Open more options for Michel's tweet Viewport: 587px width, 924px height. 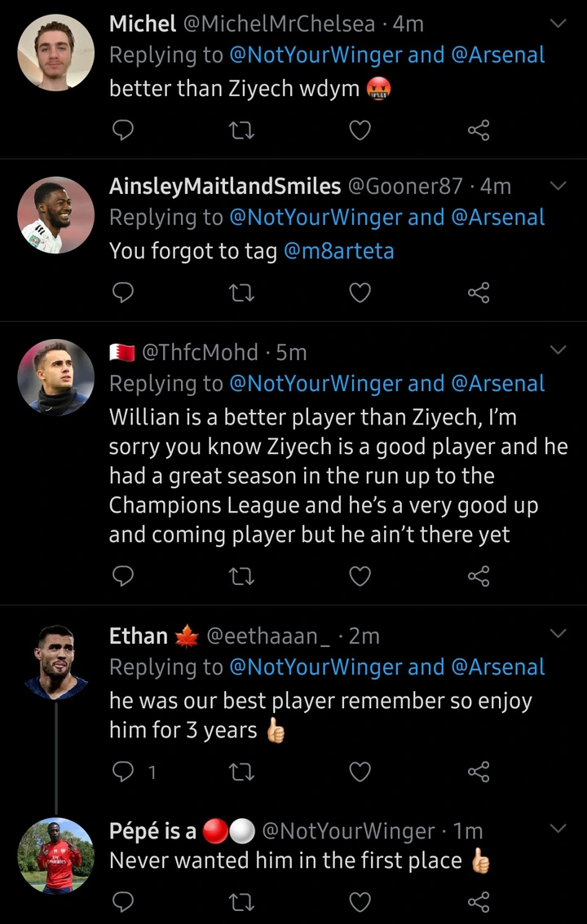558,24
